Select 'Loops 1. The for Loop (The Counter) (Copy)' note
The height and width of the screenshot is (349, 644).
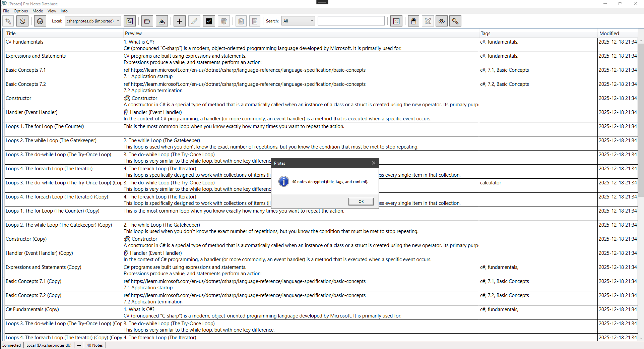(52, 211)
